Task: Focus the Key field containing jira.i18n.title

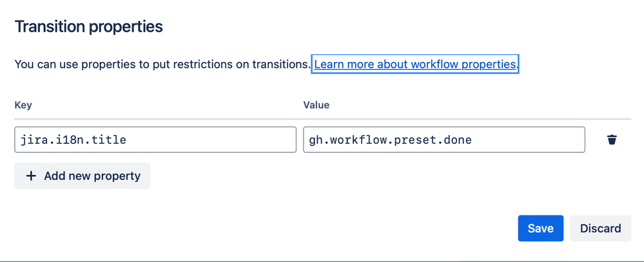Action: (x=155, y=140)
